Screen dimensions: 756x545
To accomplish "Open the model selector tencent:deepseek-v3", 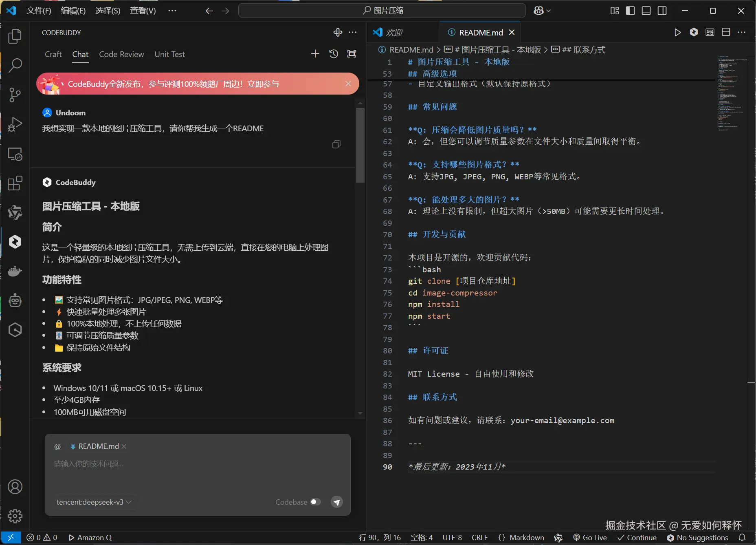I will tap(94, 502).
